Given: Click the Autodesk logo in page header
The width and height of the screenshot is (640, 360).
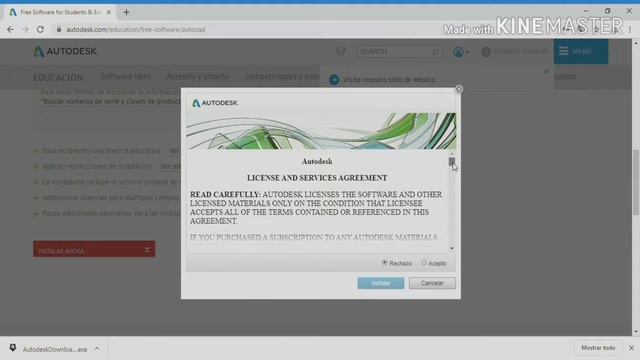Looking at the screenshot, I should (65, 51).
